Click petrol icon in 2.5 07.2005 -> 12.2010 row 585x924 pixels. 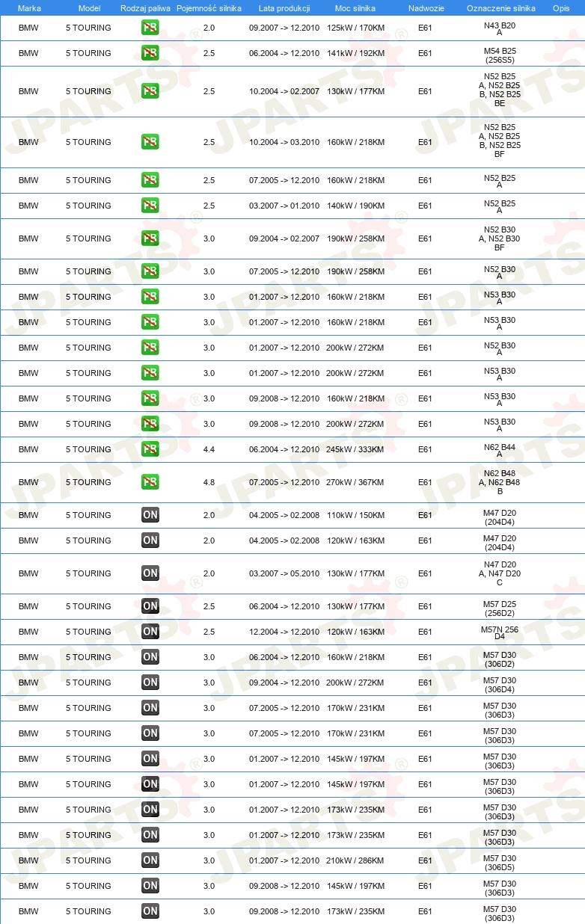(x=150, y=180)
